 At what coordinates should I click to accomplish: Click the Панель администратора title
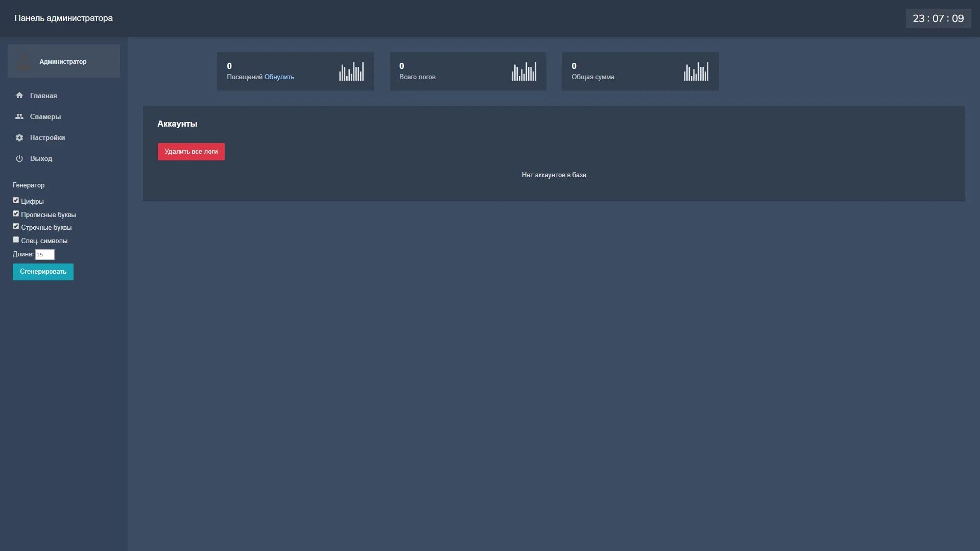coord(64,18)
